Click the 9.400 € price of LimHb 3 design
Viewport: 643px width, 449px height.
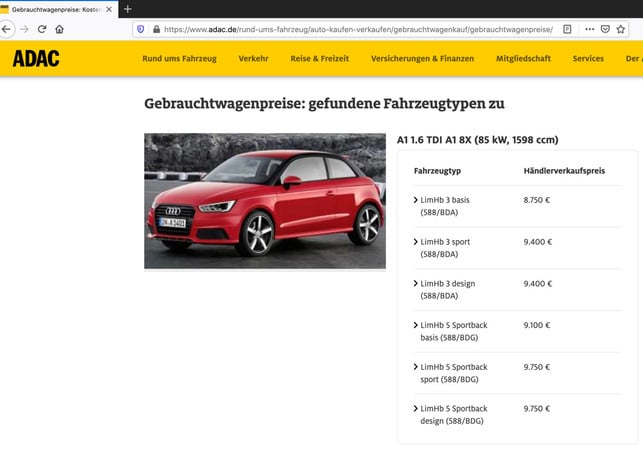(x=538, y=284)
